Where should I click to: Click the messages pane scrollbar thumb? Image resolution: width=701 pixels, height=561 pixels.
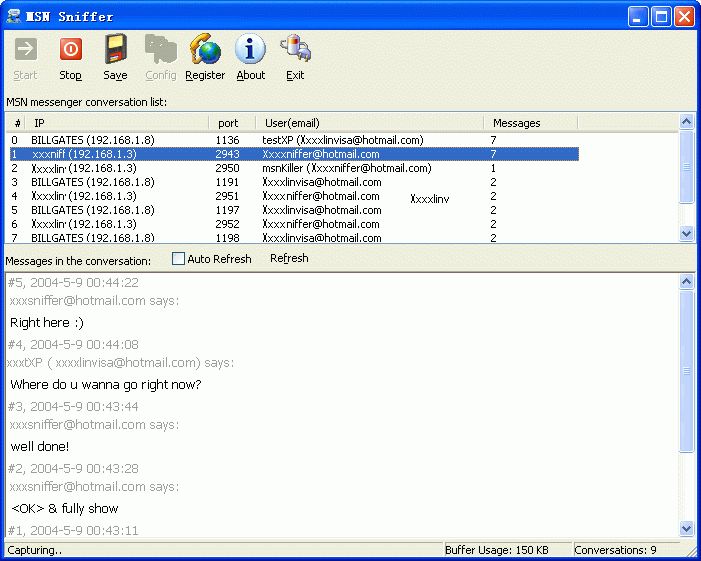686,371
